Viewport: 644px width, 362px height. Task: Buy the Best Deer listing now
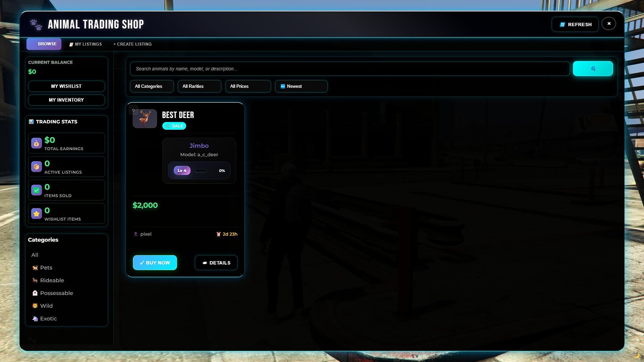tap(155, 263)
